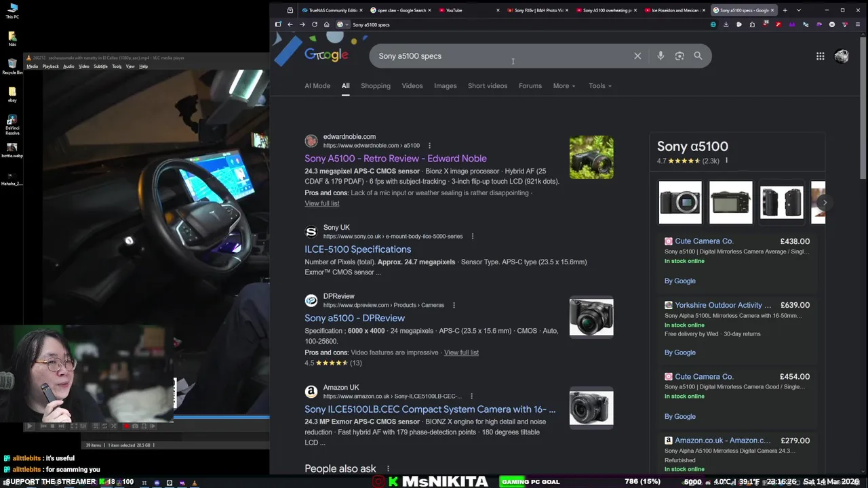Click the VLC blue seek progress bar
The height and width of the screenshot is (488, 868).
click(222, 417)
